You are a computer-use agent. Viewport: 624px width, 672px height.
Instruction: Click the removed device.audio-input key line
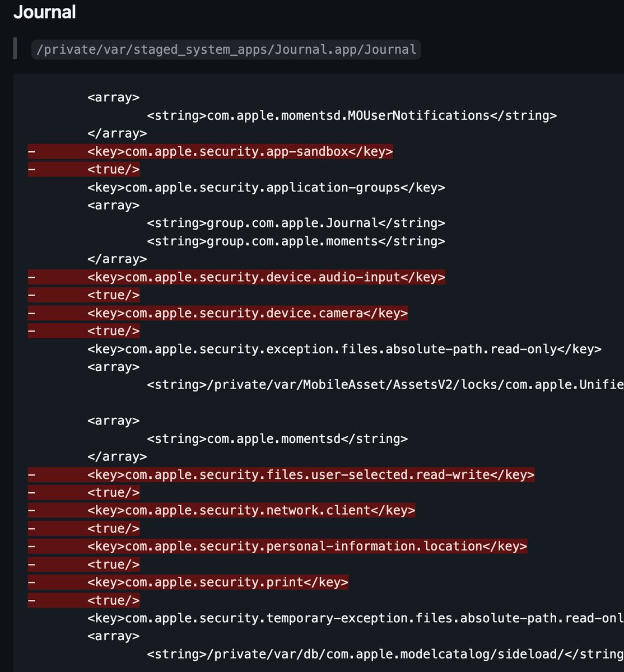point(266,277)
